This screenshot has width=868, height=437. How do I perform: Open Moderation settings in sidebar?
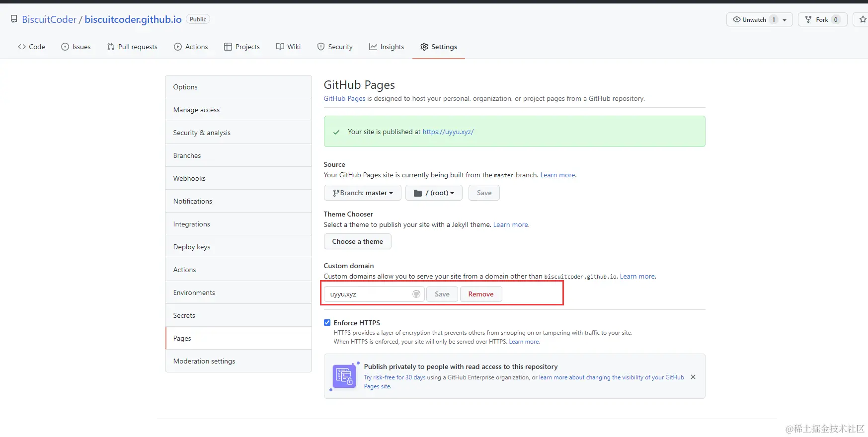[x=238, y=361]
